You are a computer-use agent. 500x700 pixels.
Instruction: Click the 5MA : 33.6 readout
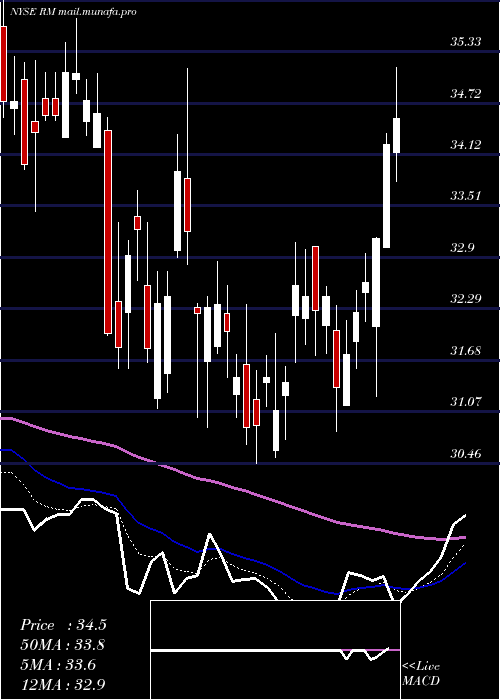(x=58, y=665)
